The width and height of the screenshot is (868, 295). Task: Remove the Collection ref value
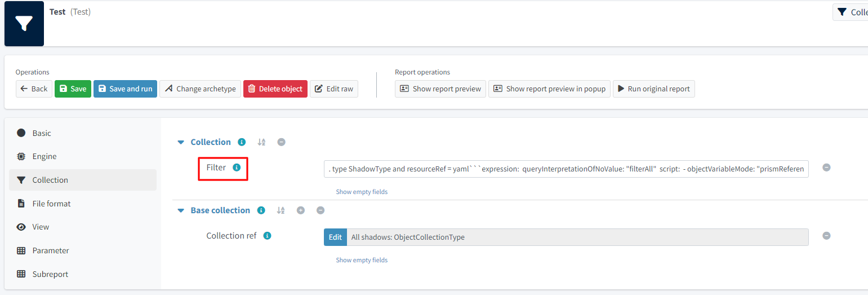826,236
